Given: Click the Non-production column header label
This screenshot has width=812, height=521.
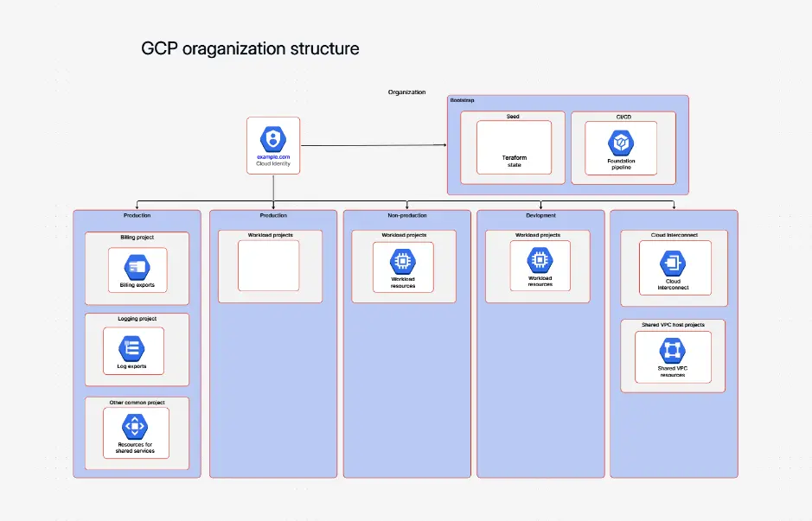Looking at the screenshot, I should (406, 215).
